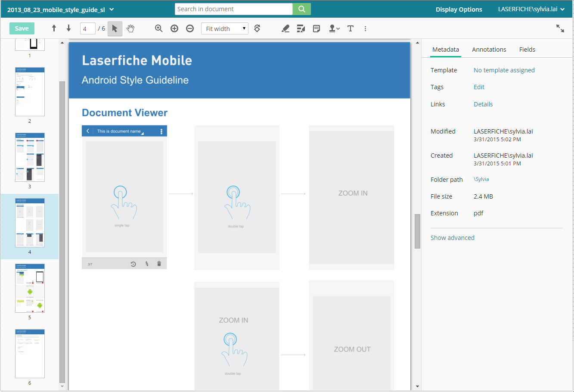Open the \Sylvia folder path
The height and width of the screenshot is (392, 574).
(481, 179)
